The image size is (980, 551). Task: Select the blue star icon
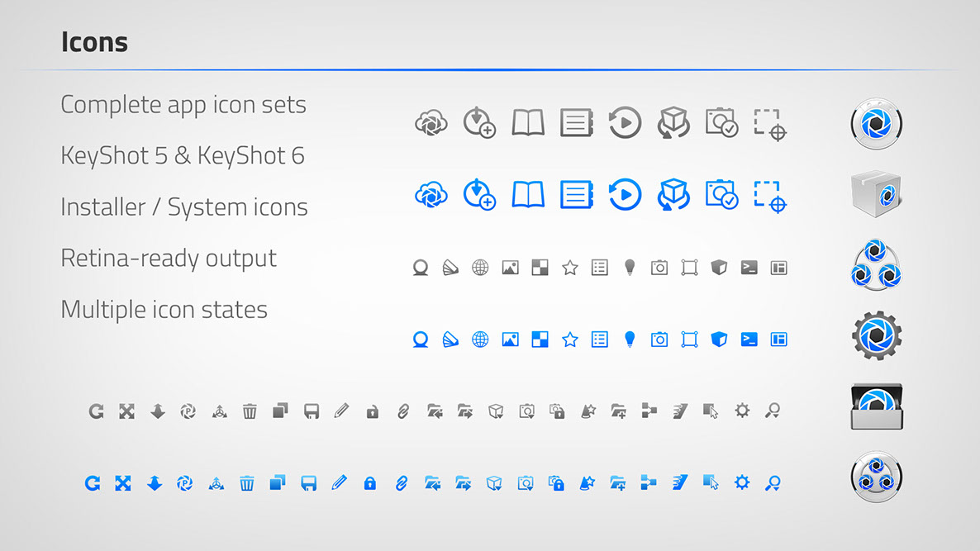pos(569,340)
